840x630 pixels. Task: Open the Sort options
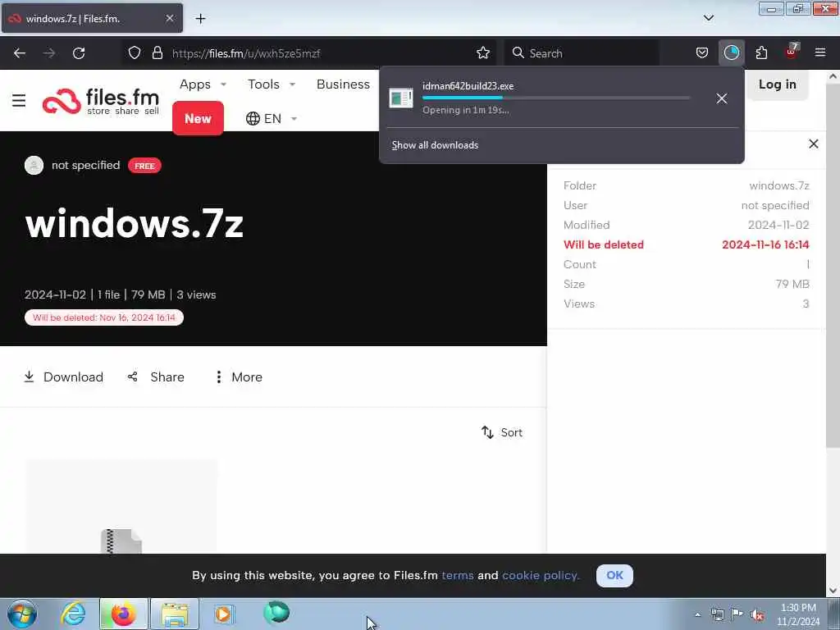coord(501,432)
